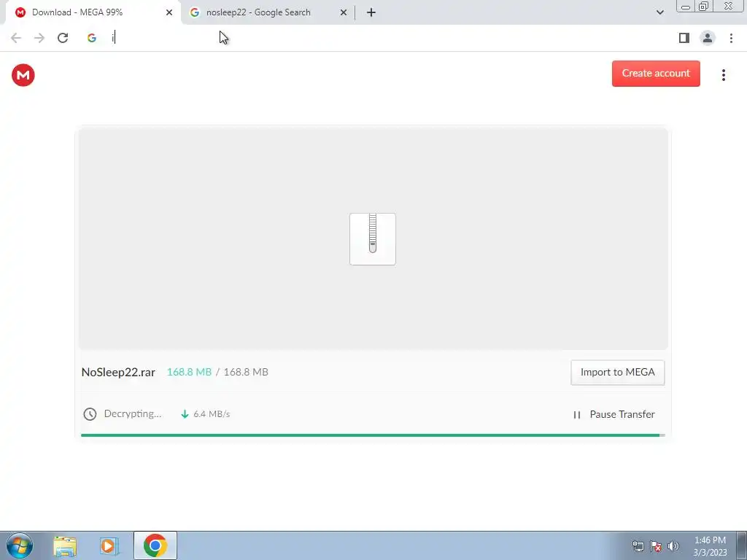Click the NoSleep22.rar file name
The width and height of the screenshot is (747, 560).
118,373
